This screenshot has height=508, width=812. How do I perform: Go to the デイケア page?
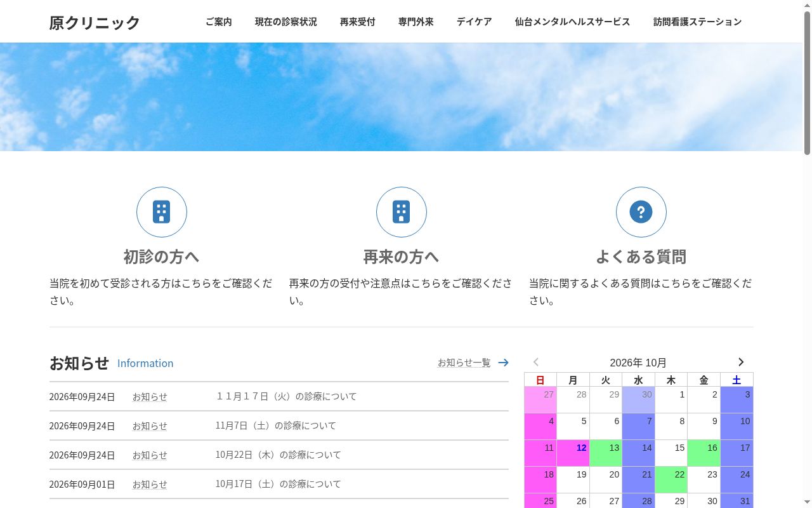pyautogui.click(x=475, y=22)
